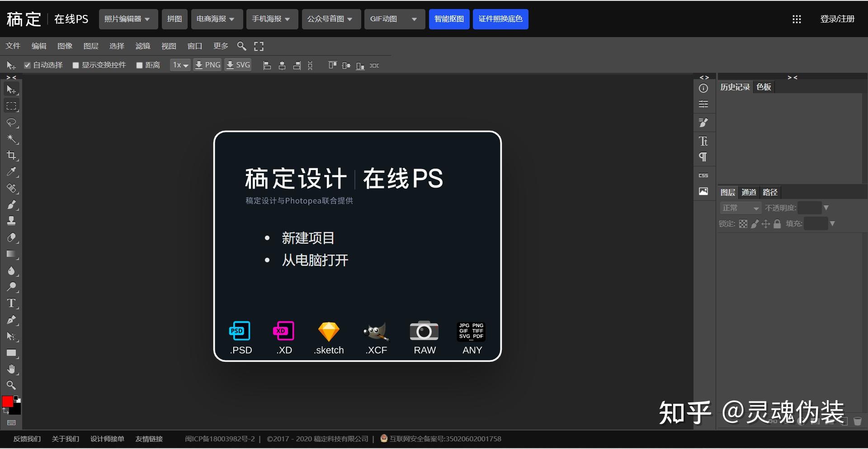Open the image preview panel icon

pyautogui.click(x=703, y=191)
